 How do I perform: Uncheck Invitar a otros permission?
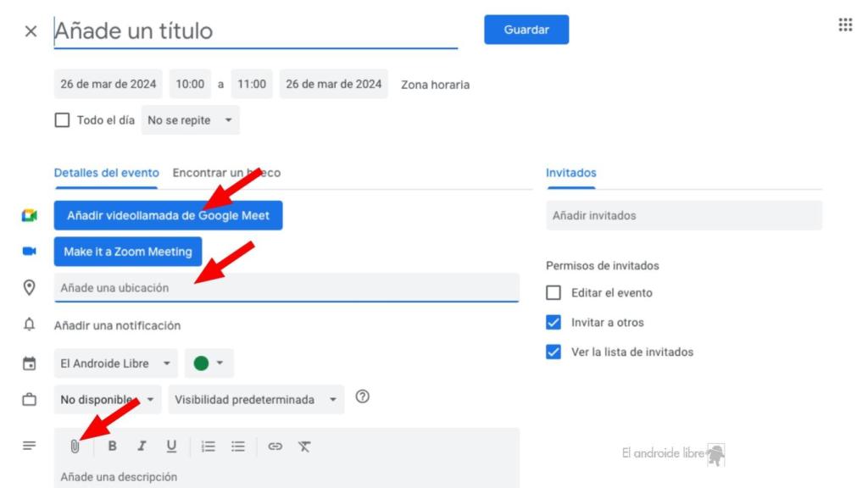(554, 323)
